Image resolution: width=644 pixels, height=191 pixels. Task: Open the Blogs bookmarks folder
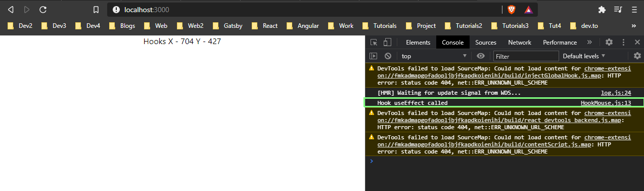click(122, 26)
